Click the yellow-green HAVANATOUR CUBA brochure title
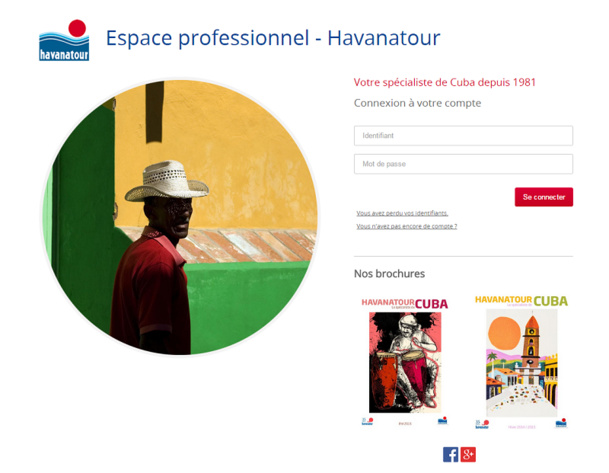609x473 pixels. (521, 301)
